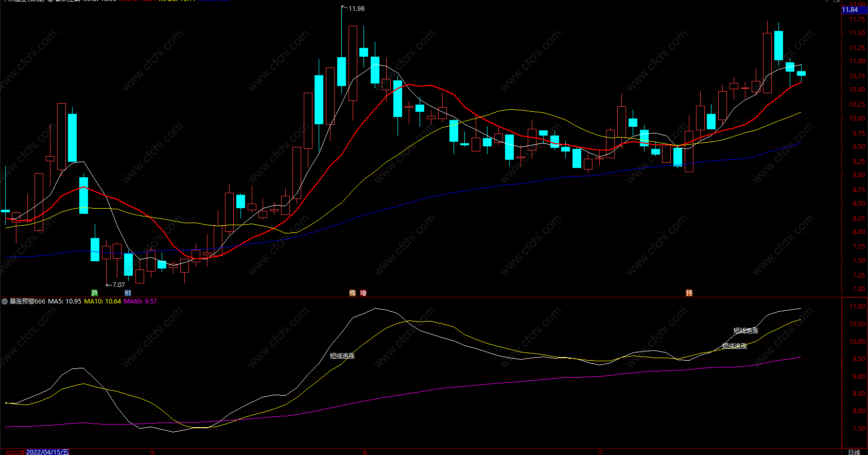Screen dimensions: 868x455
Task: Click the orange 榜 event marker icon
Action: 353,293
